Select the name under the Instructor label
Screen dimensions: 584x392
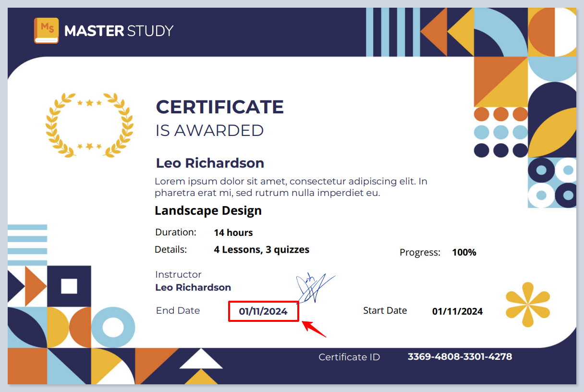point(193,288)
